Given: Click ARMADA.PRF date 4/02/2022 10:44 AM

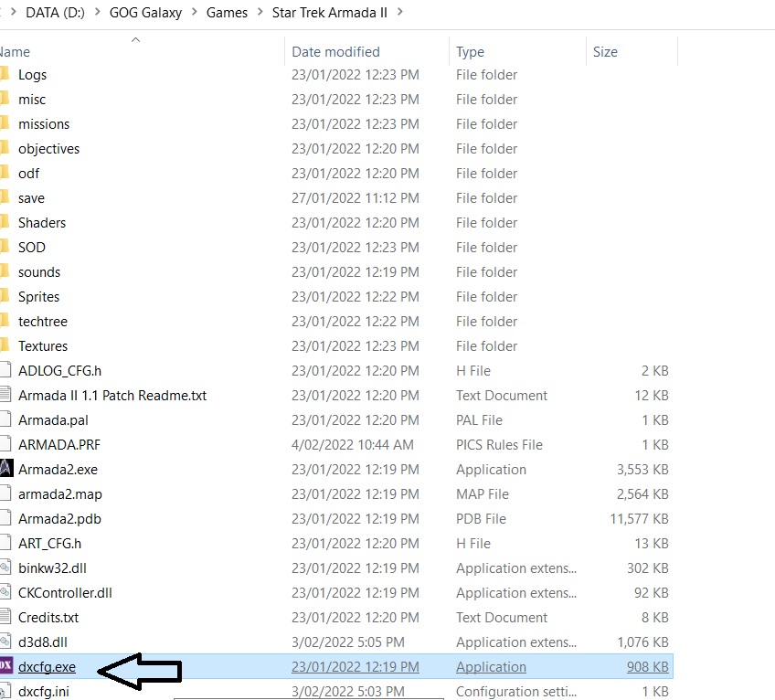Looking at the screenshot, I should 353,445.
